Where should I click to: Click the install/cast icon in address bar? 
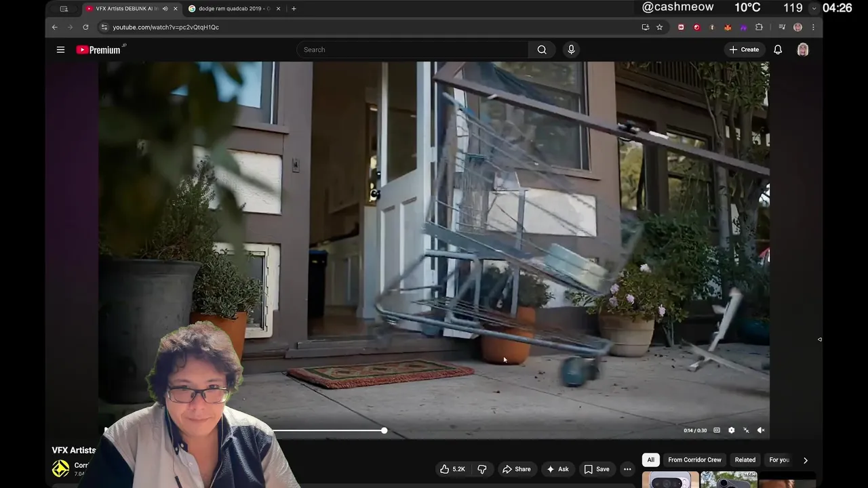645,27
